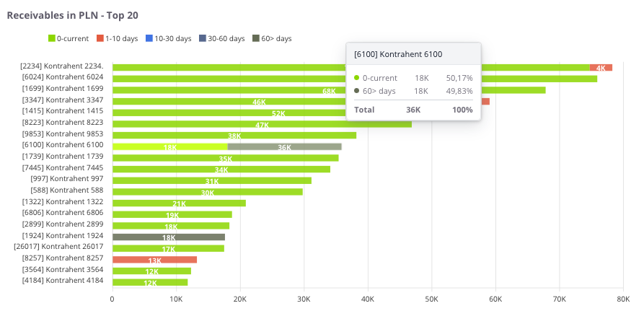This screenshot has height=311, width=644.
Task: Click the [6024] Kontrahent 6024 axis label
Action: tap(63, 77)
